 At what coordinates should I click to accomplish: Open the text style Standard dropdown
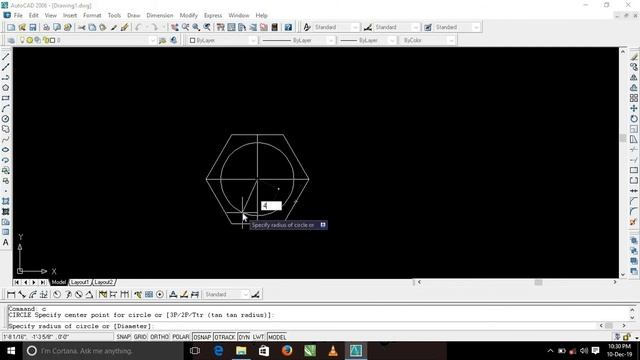[x=355, y=27]
